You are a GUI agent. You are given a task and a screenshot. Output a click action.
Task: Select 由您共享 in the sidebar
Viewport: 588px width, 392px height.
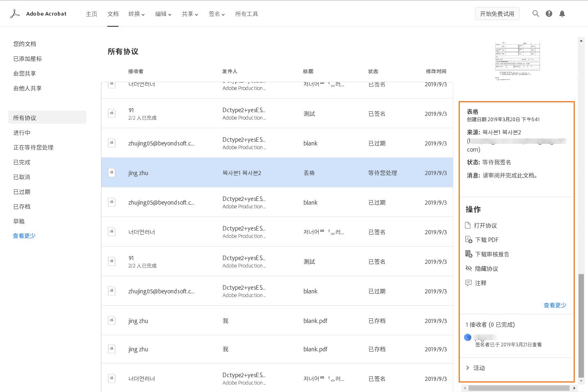25,73
